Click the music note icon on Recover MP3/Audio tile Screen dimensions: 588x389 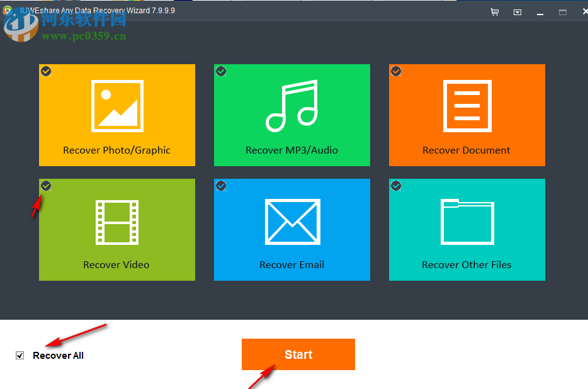point(291,107)
